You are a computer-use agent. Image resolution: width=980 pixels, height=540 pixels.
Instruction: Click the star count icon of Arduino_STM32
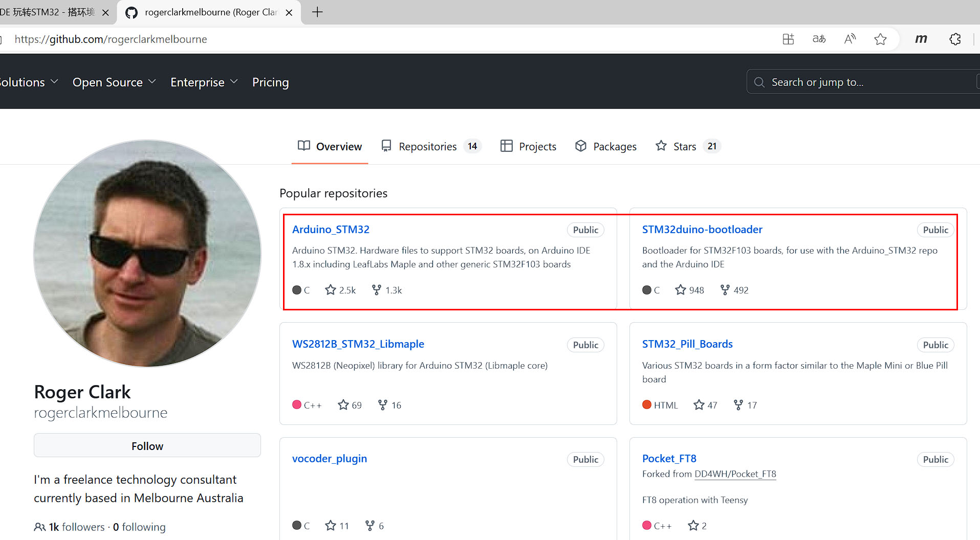[x=331, y=290]
